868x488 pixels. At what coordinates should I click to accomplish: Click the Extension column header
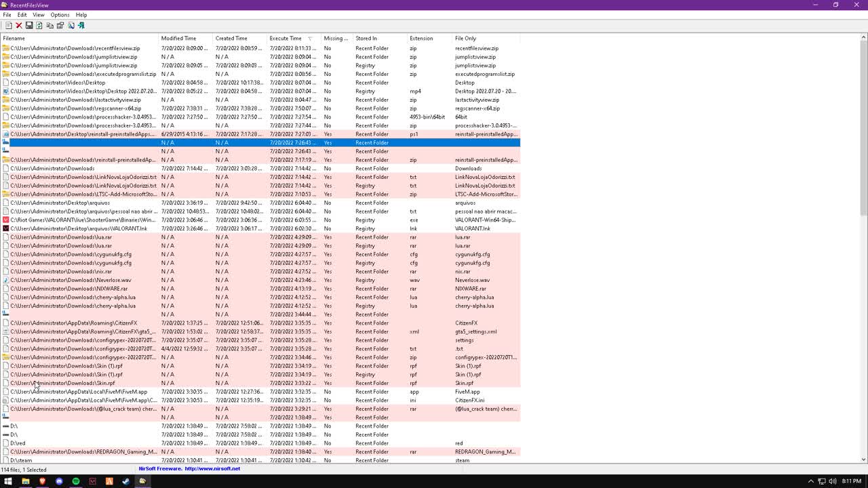point(421,39)
